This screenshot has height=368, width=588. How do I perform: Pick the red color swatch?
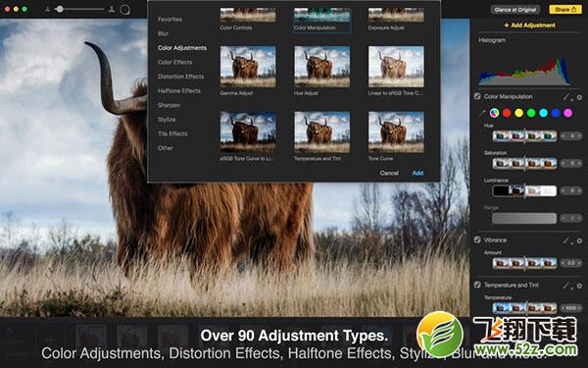[x=507, y=113]
